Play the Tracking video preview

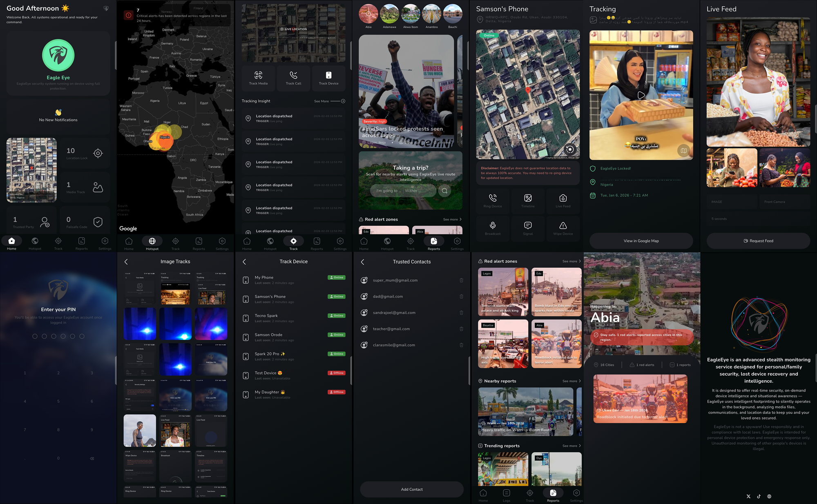tap(641, 95)
